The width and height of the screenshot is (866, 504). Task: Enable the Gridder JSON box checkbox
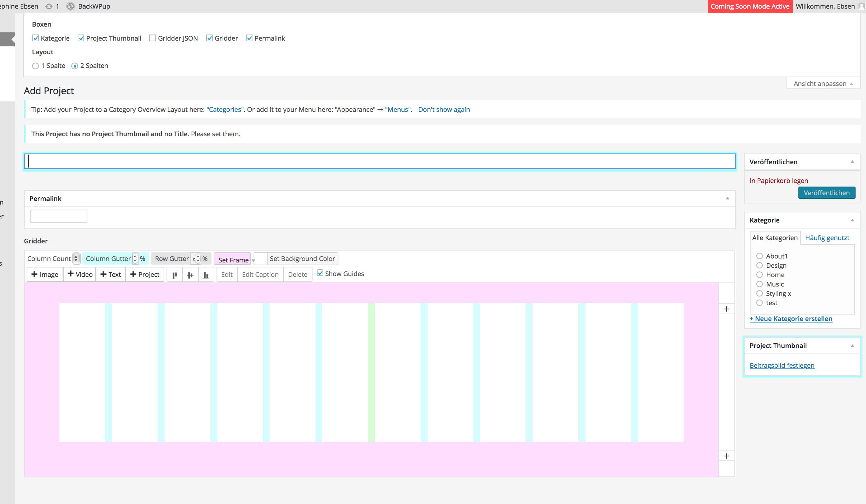click(x=152, y=38)
